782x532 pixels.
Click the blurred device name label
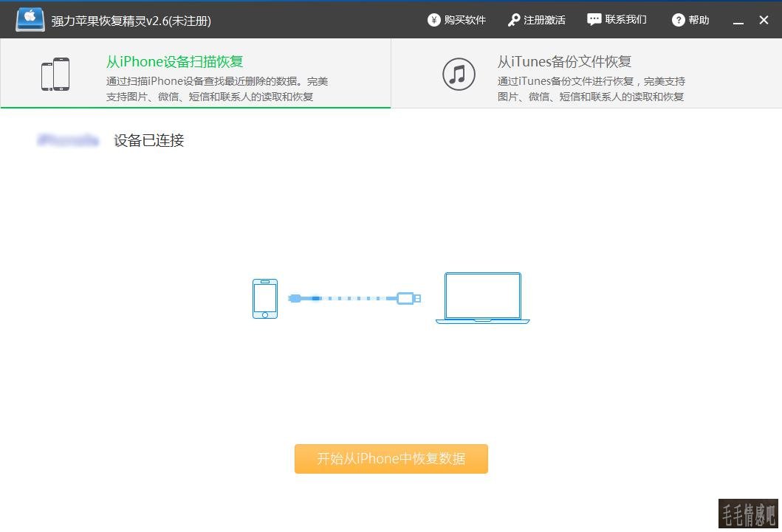pos(69,140)
